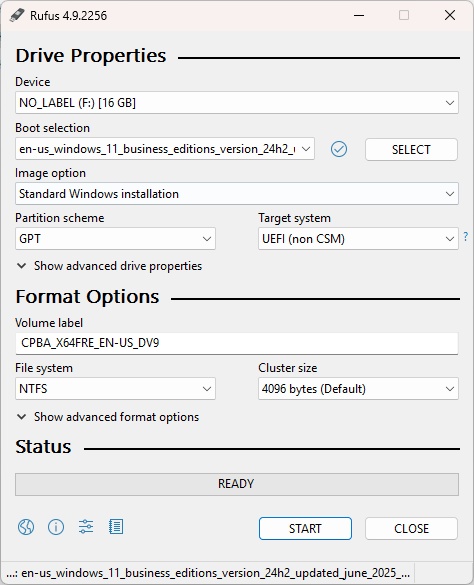Click the Drive Properties heading
The width and height of the screenshot is (474, 585).
coord(91,56)
